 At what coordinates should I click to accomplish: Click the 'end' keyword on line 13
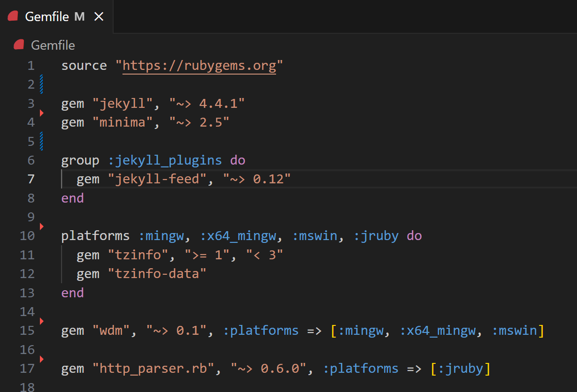[x=73, y=293]
